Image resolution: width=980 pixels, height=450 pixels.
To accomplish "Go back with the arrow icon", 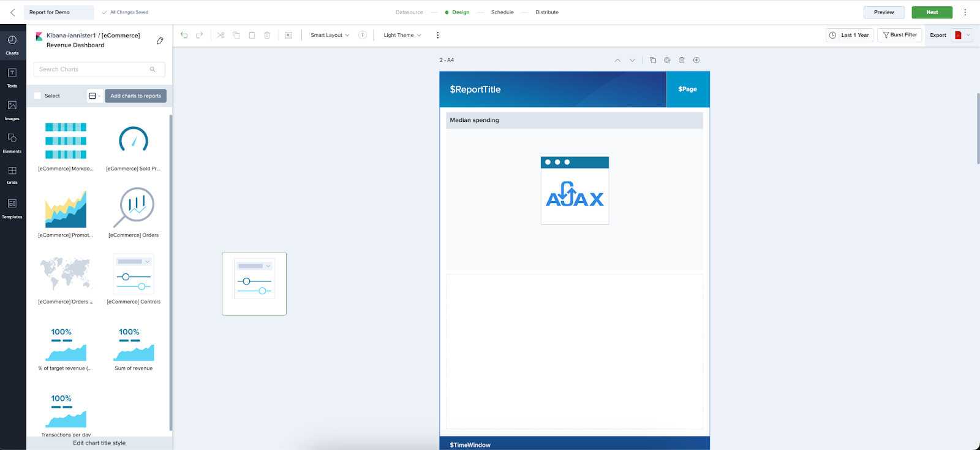I will (x=12, y=12).
